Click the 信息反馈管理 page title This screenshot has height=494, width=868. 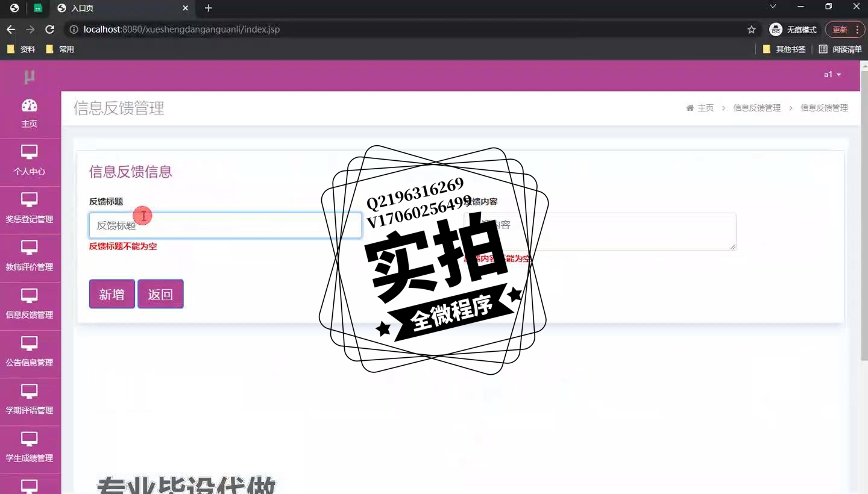[119, 108]
